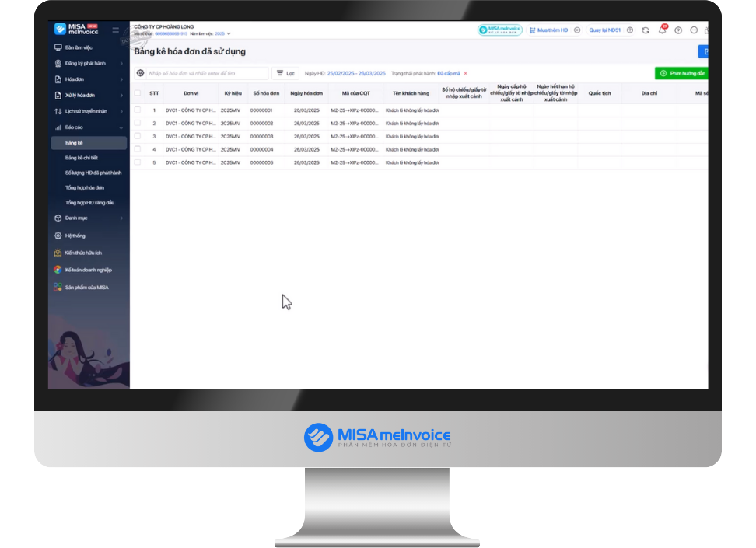Tick the select-all checkbox in table header
The height and width of the screenshot is (548, 756).
tap(138, 93)
